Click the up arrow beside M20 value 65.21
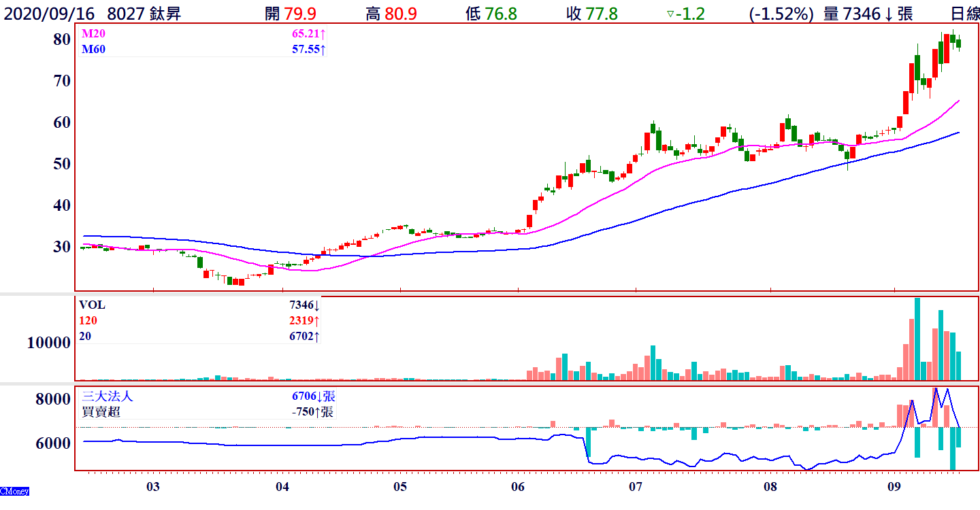Viewport: 980px width, 510px height. 323,33
